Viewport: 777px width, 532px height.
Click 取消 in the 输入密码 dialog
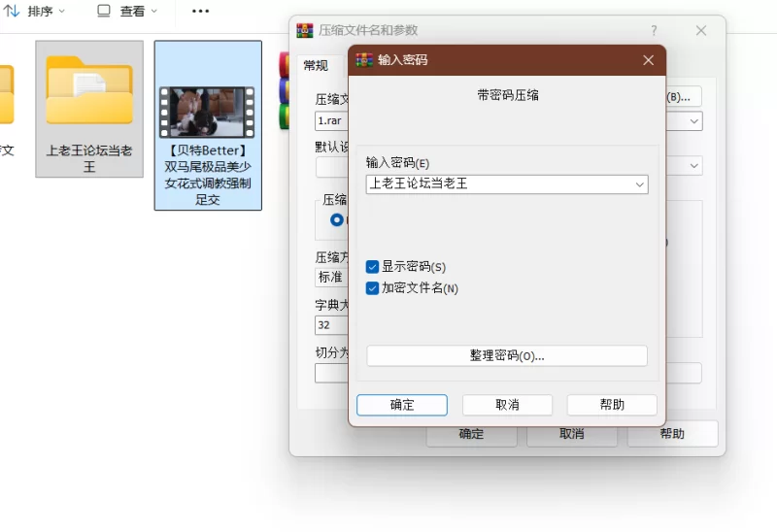pyautogui.click(x=507, y=405)
